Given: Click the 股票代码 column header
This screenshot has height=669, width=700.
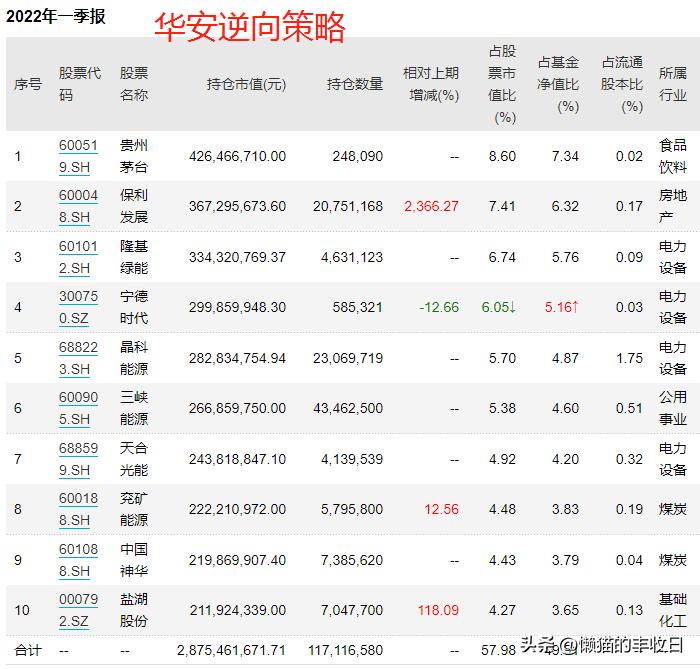Looking at the screenshot, I should click(80, 84).
